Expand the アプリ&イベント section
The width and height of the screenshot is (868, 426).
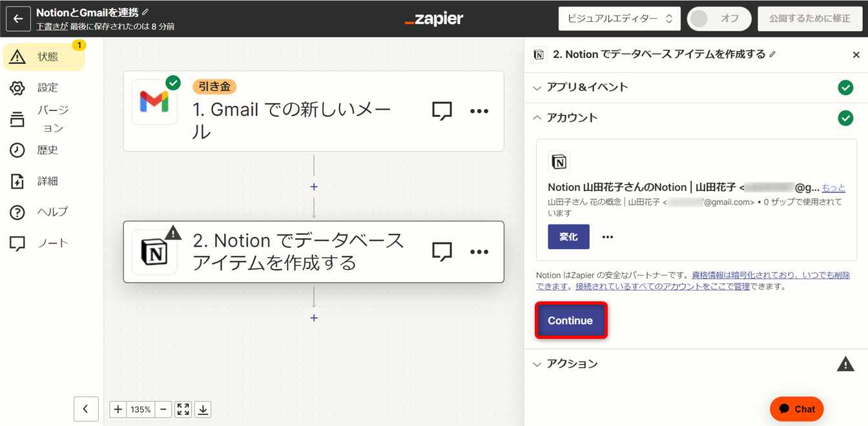[587, 87]
